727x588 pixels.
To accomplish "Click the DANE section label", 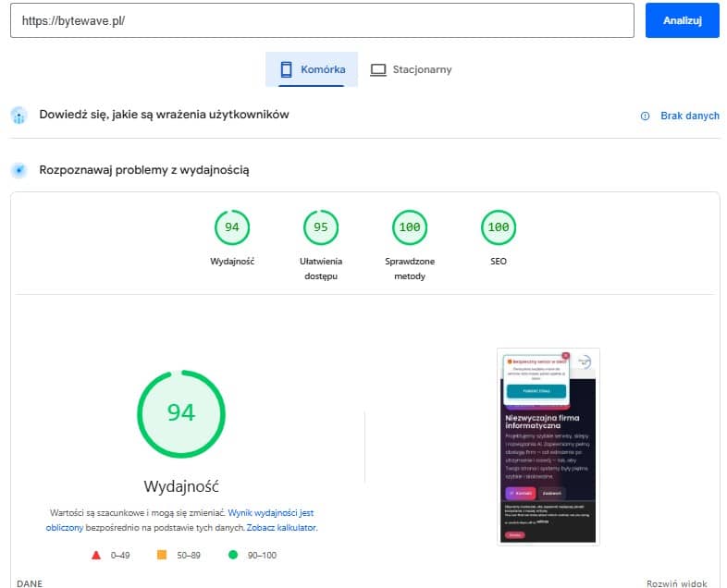I will coord(30,583).
